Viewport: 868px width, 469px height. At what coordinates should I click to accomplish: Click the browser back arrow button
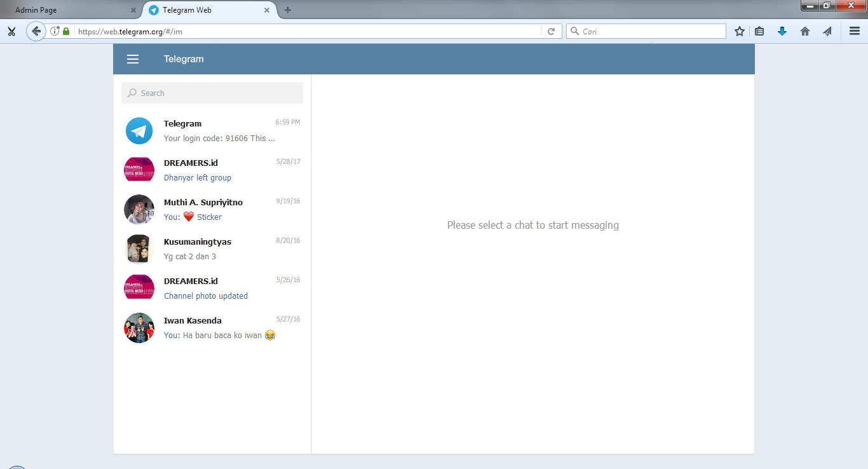[x=36, y=31]
